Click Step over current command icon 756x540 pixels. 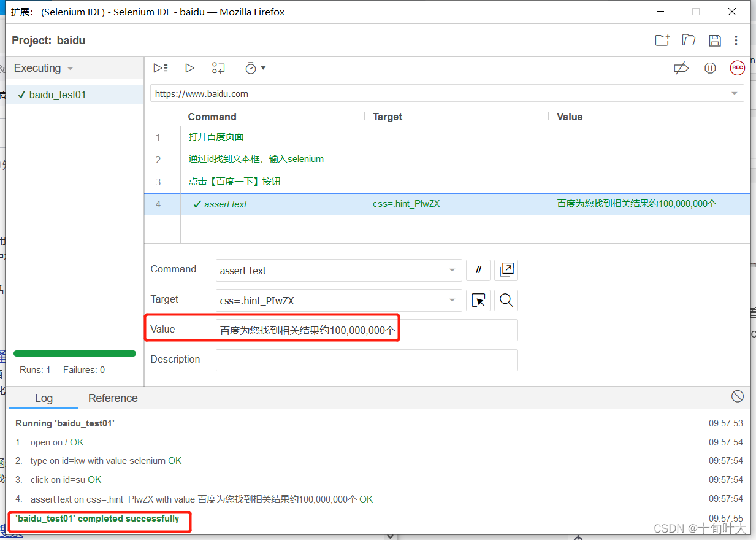pyautogui.click(x=218, y=68)
